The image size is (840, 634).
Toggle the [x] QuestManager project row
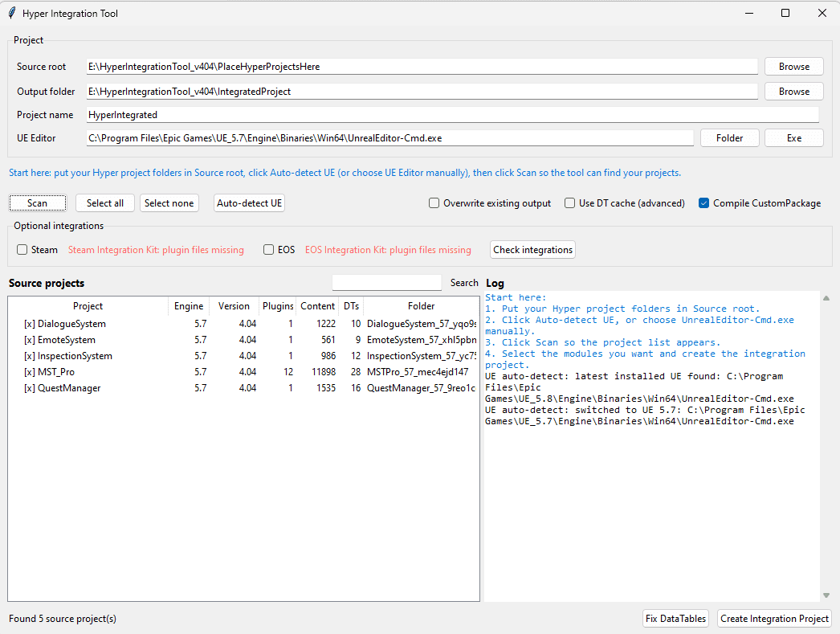[x=244, y=388]
